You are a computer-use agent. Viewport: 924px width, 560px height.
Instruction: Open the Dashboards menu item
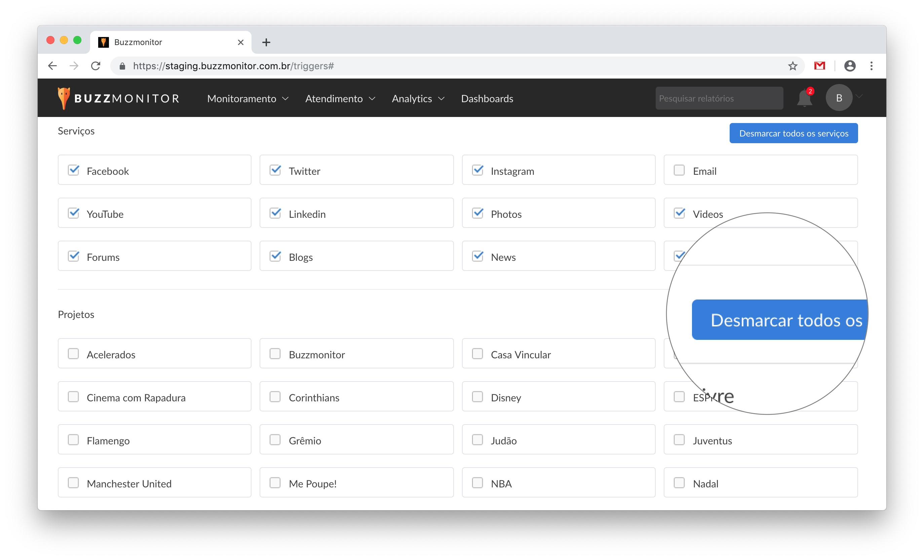487,98
